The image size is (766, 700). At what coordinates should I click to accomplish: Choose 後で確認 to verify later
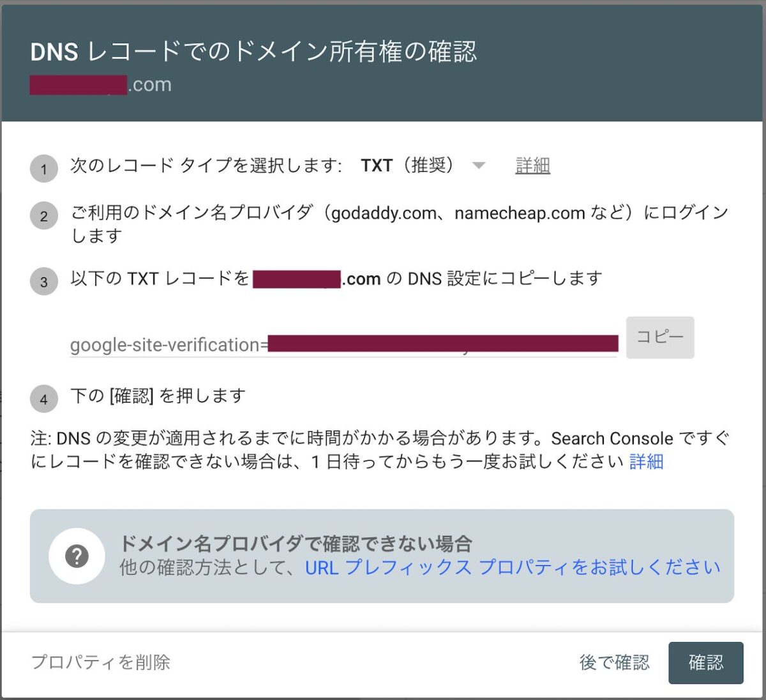tap(614, 662)
